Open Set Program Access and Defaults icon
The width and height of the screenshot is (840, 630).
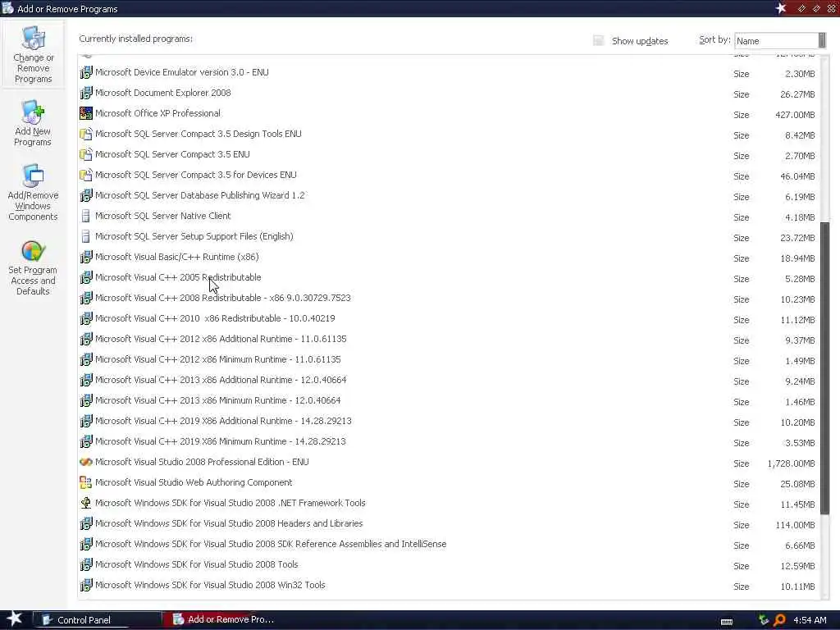pos(33,267)
